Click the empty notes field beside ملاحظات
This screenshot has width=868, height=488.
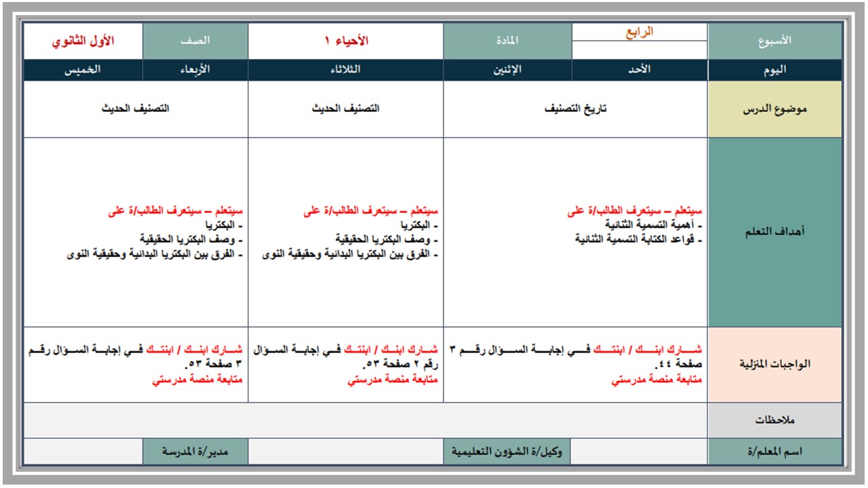pyautogui.click(x=366, y=420)
